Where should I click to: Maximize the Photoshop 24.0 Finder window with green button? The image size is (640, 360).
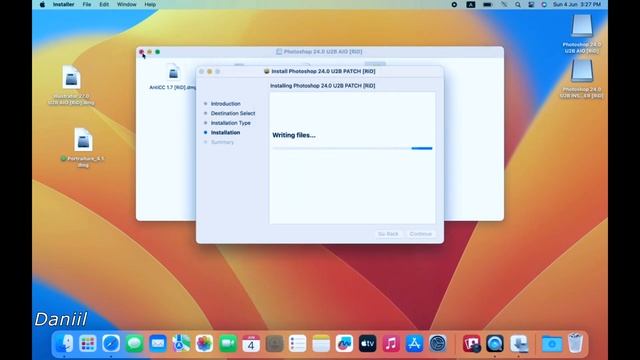tap(158, 52)
